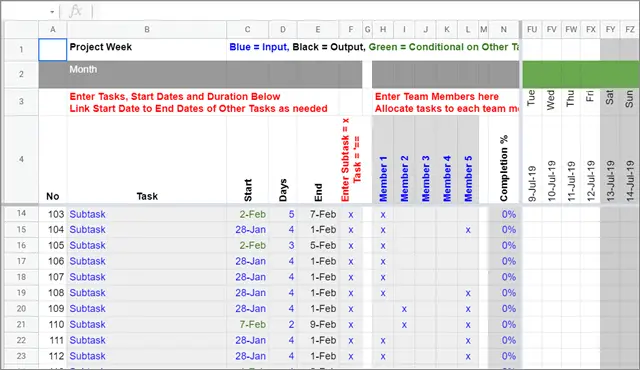The image size is (640, 370).
Task: Click Member 2 x mark for task 110
Action: 404,325
